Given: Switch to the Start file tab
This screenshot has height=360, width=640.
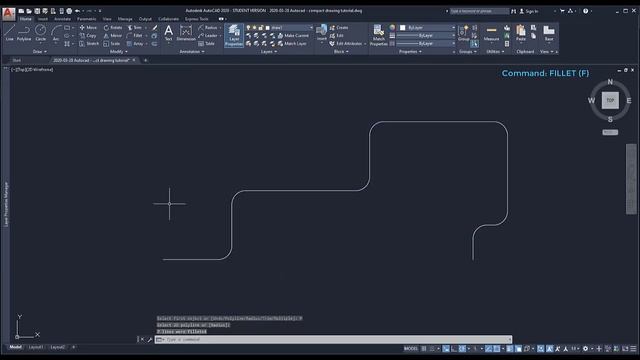Looking at the screenshot, I should [x=16, y=60].
